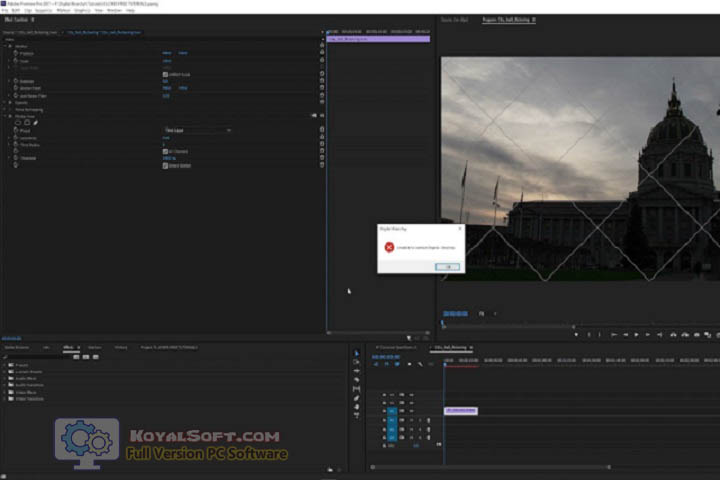This screenshot has width=720, height=480.
Task: Switch to the Media Browser tab
Action: pos(17,347)
